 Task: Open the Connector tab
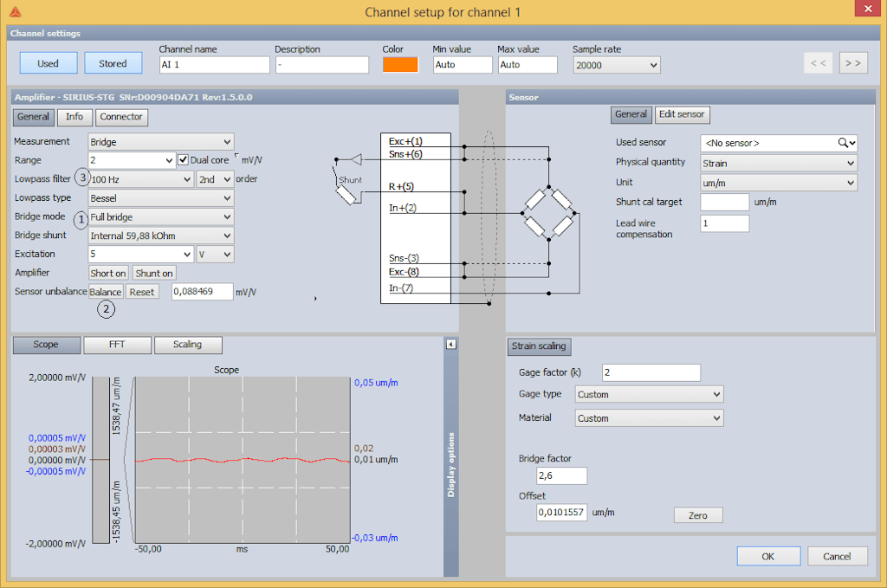pyautogui.click(x=121, y=116)
